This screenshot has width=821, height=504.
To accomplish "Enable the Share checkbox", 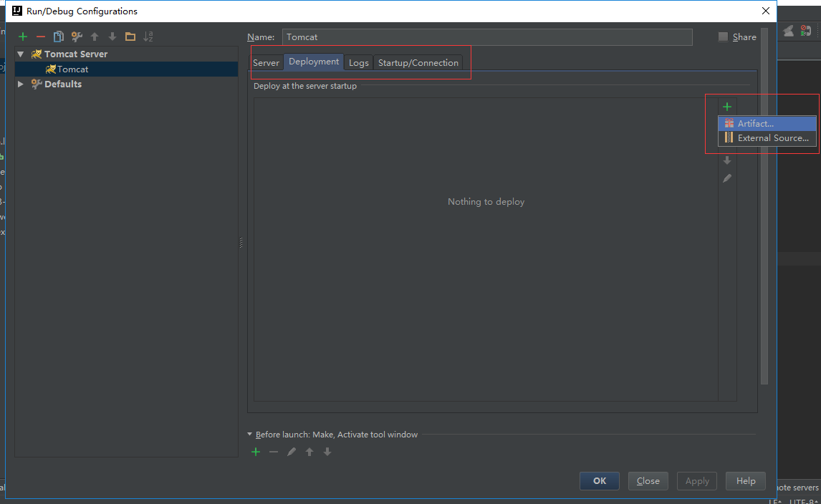I will (723, 37).
